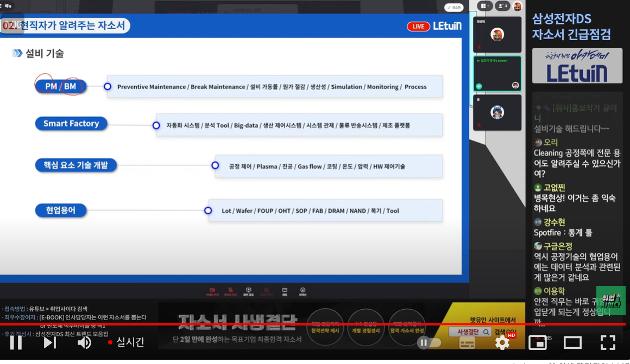Image resolution: width=630 pixels, height=364 pixels.
Task: Click the circle marker on the Smart Factory row
Action: point(156,125)
